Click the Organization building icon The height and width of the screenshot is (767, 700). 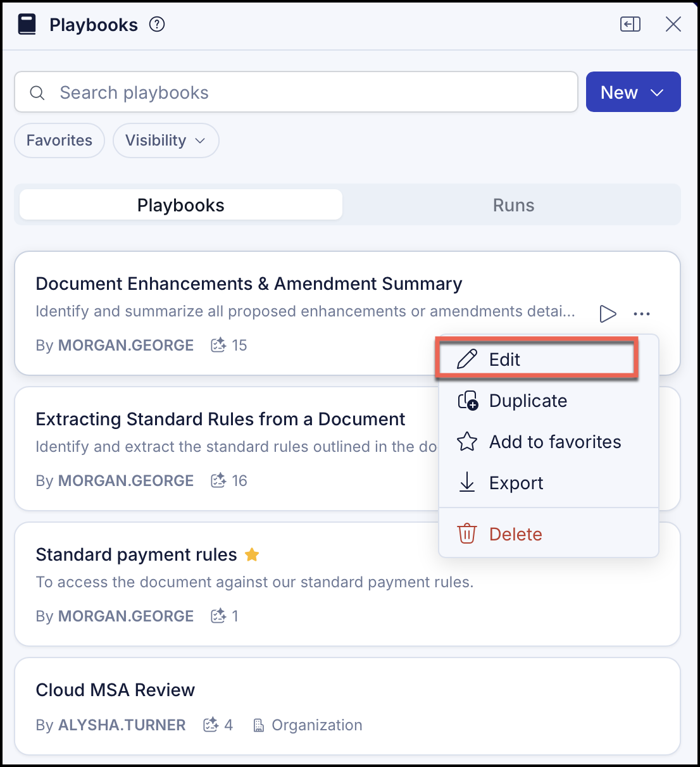click(258, 725)
